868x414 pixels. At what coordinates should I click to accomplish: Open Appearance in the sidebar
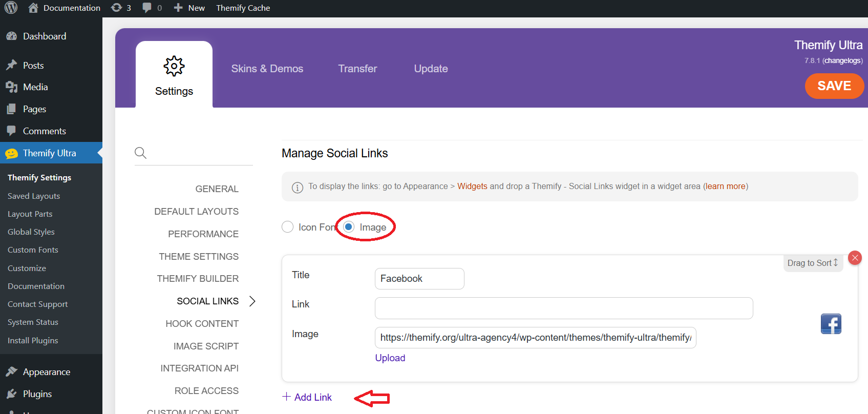[46, 372]
